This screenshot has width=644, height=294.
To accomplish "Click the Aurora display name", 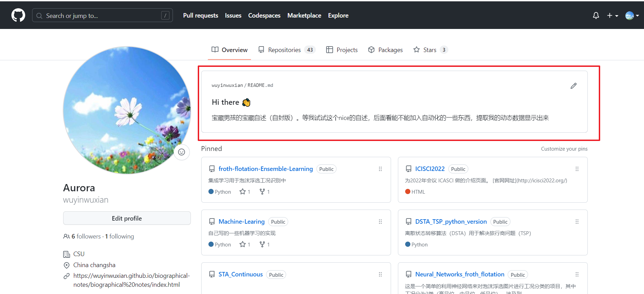I will [x=79, y=188].
